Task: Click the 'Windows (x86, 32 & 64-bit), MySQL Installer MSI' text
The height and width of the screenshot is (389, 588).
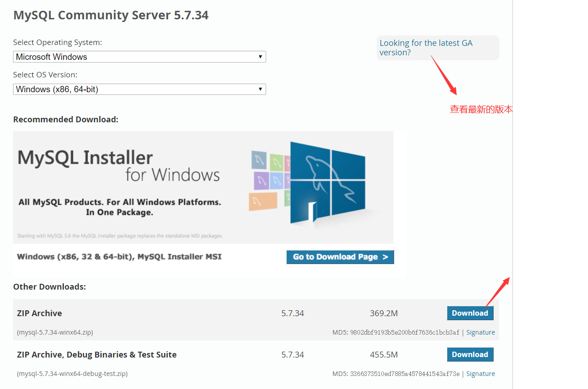Action: 119,257
